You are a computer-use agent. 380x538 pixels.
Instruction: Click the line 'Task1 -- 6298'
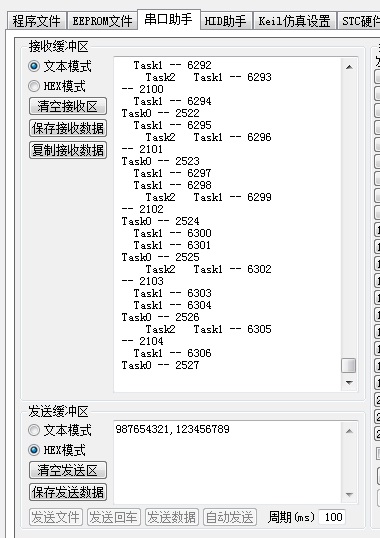point(172,185)
